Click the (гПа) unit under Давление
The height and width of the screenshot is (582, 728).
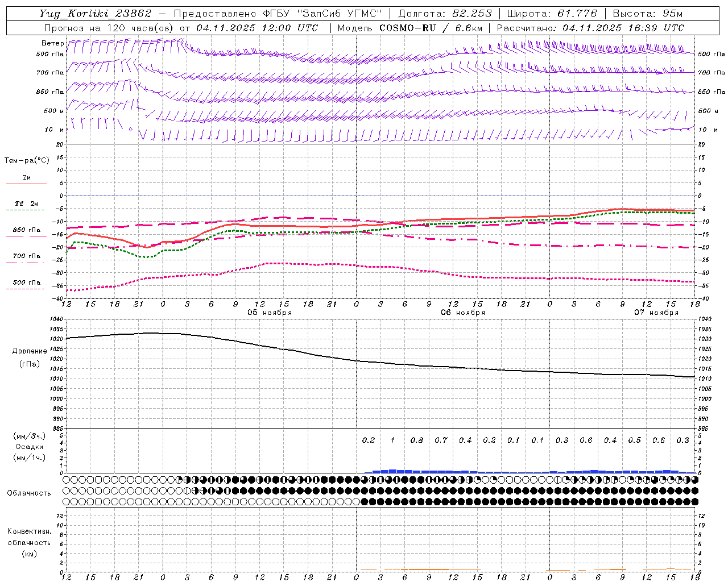(x=30, y=364)
